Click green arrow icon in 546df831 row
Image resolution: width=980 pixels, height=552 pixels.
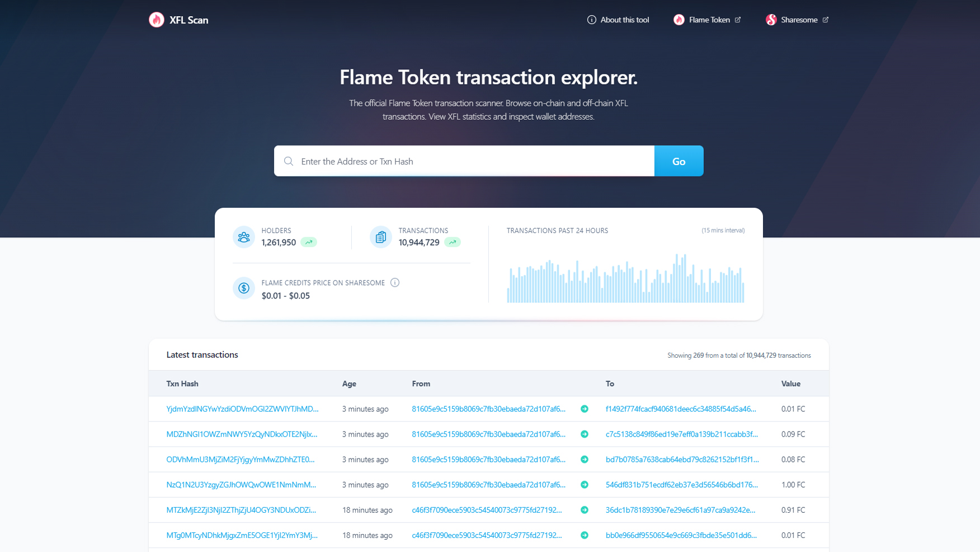(x=585, y=485)
